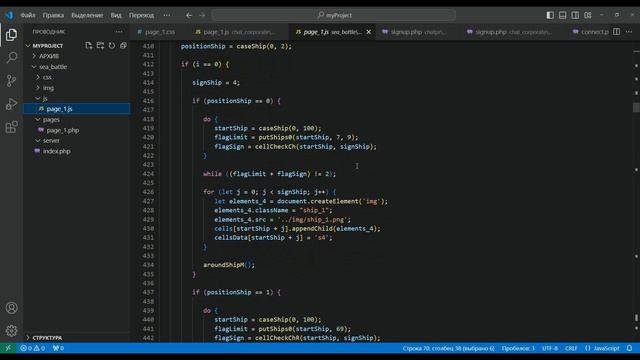Image resolution: width=640 pixels, height=360 pixels.
Task: Collapse the pages folder
Action: [x=51, y=120]
